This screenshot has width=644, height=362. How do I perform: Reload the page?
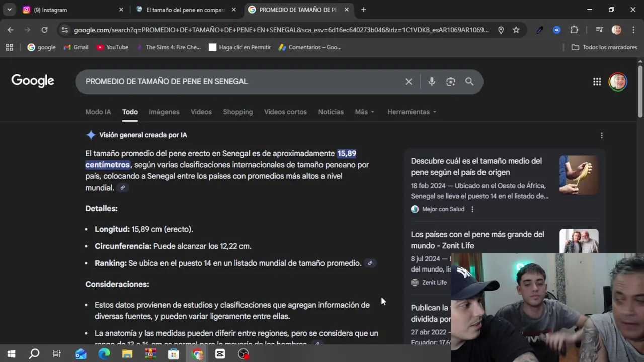[x=44, y=30]
